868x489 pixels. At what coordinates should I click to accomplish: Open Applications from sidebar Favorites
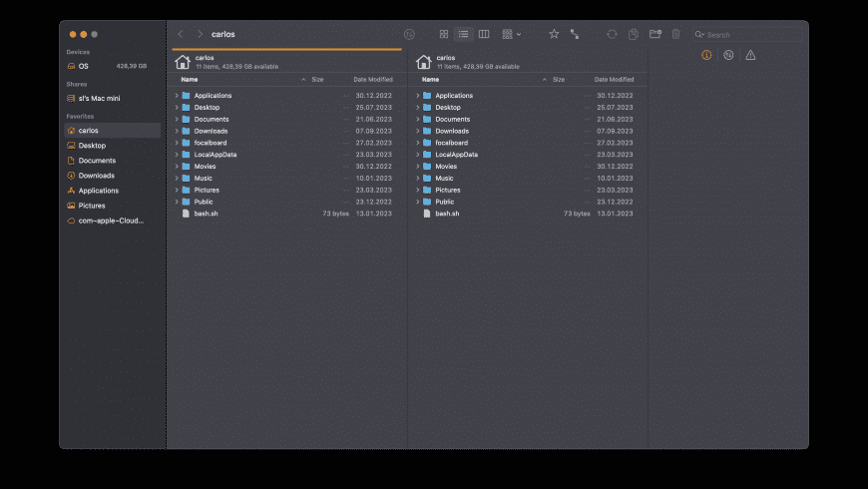click(113, 190)
